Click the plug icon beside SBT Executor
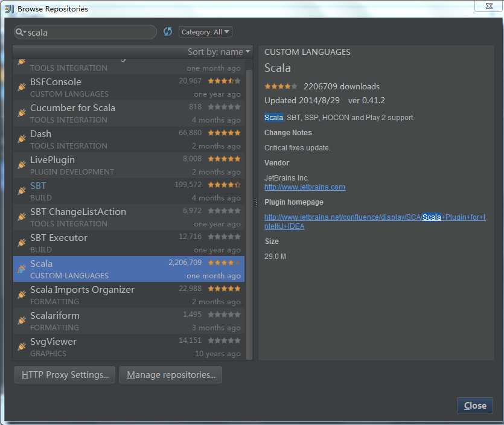504x425 pixels. [x=22, y=243]
